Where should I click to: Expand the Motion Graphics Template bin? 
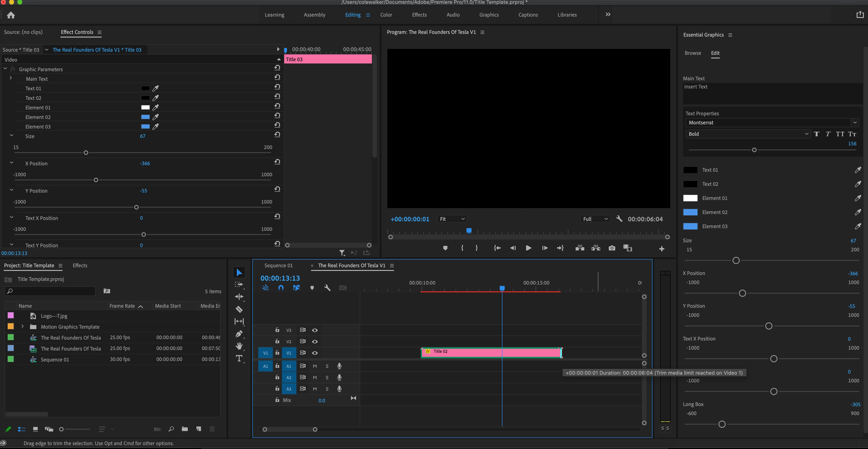click(x=22, y=326)
